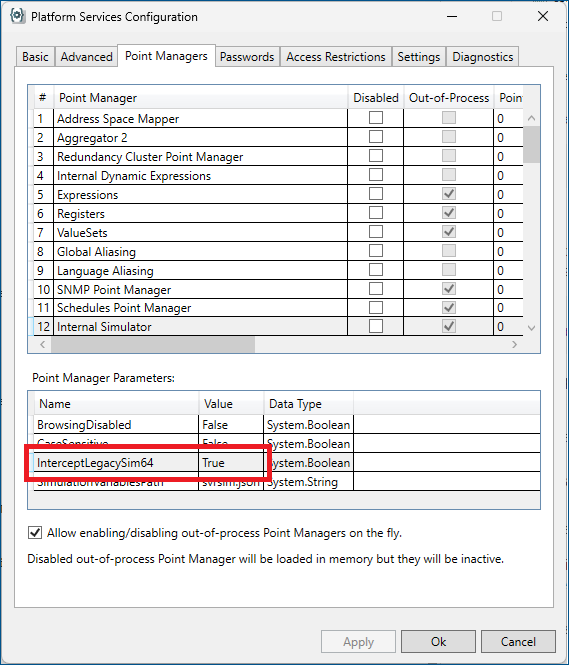Toggle Out-of-Process for Schedules Point Manager
Screen dimensions: 569x665
click(x=449, y=307)
